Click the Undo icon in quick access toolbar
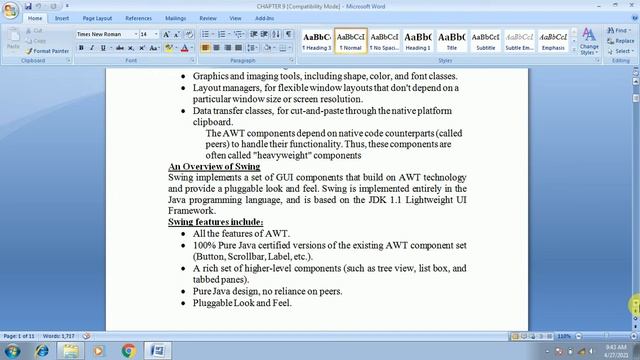 tap(38, 6)
